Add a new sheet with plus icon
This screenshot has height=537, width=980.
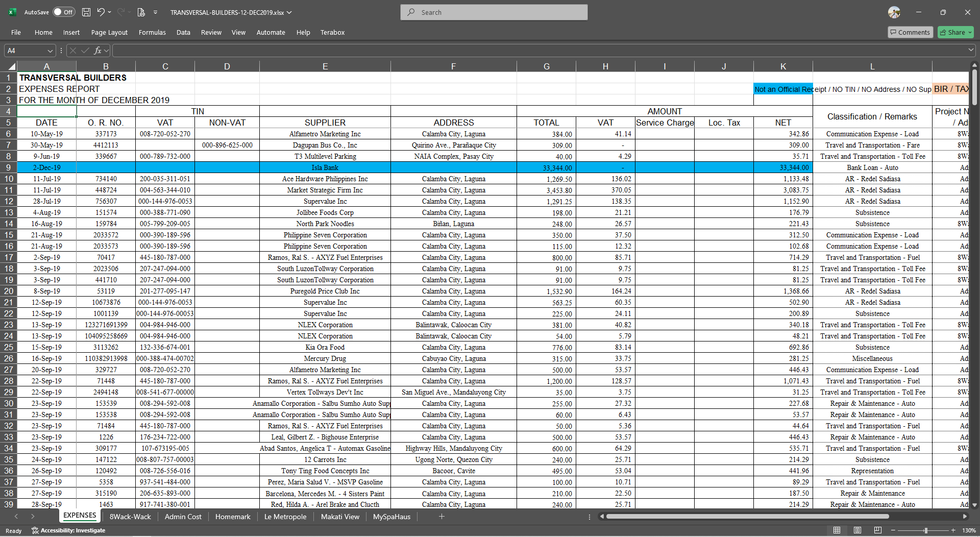pyautogui.click(x=442, y=517)
